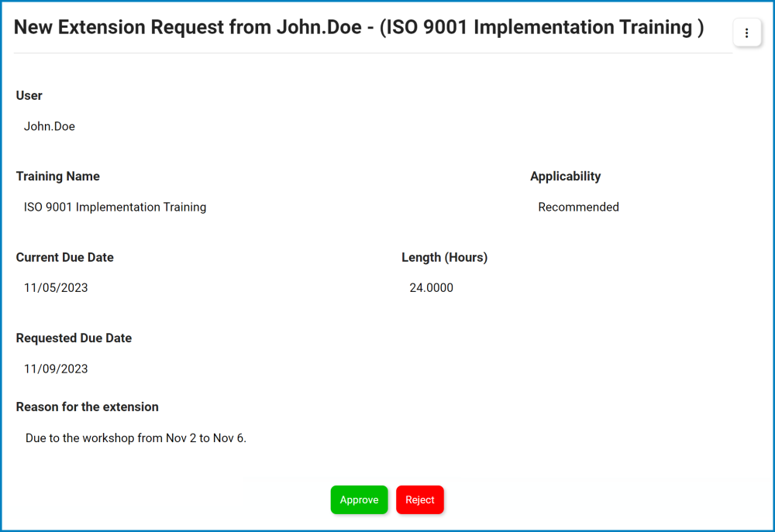Click the Length value 24.0000
This screenshot has height=532, width=775.
click(x=429, y=287)
